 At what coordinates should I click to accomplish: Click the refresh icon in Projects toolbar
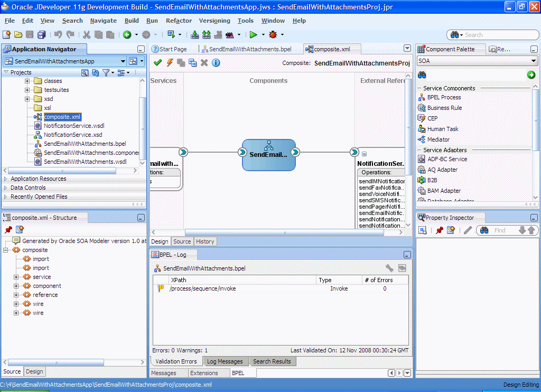[x=96, y=72]
